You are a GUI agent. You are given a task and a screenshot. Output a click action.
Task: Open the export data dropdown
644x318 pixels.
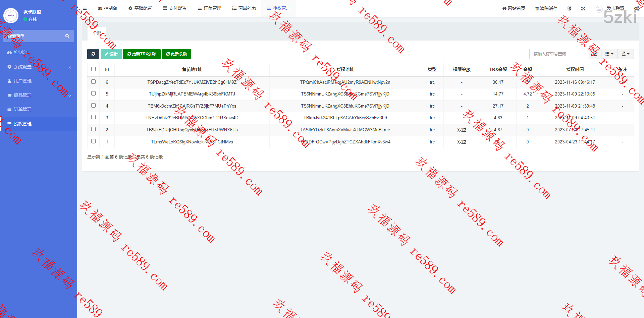626,54
